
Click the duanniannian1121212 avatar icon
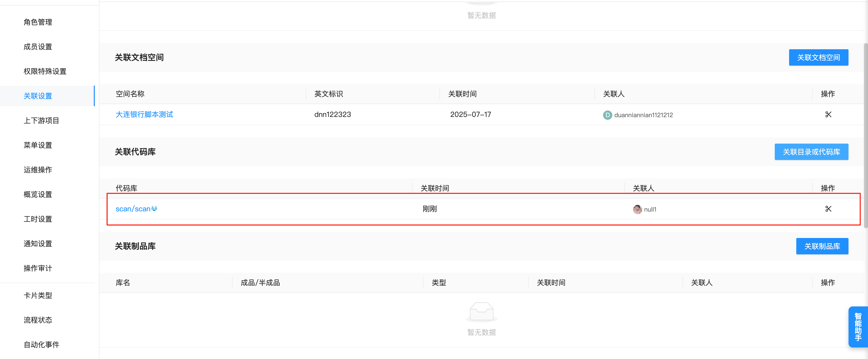coord(607,115)
